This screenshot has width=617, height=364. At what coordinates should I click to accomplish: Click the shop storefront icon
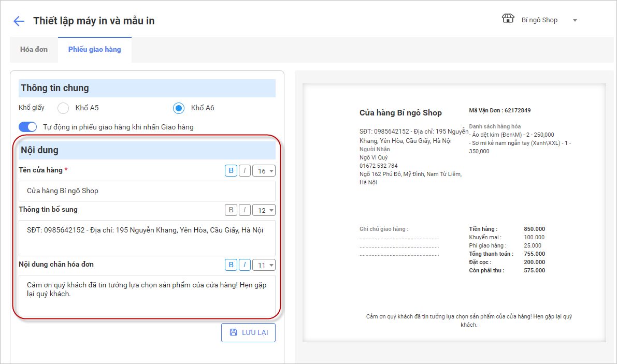click(x=508, y=19)
